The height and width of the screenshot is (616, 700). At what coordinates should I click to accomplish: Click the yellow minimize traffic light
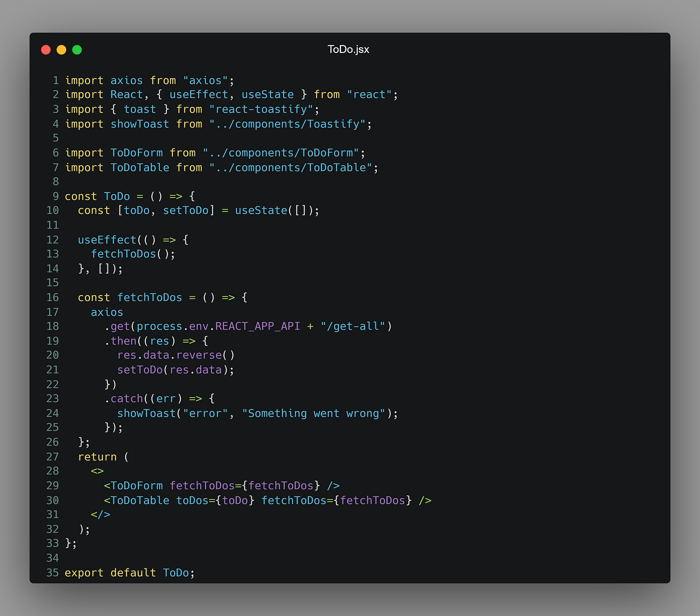61,49
